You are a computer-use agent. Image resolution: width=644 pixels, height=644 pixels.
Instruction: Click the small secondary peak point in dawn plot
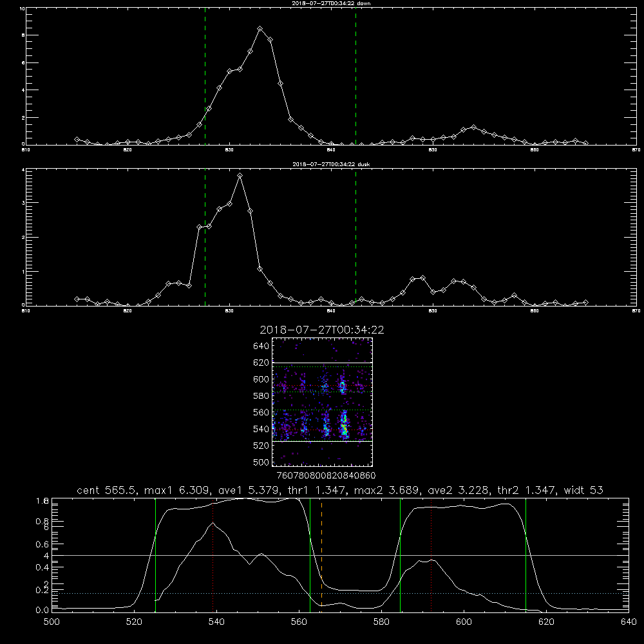point(473,128)
